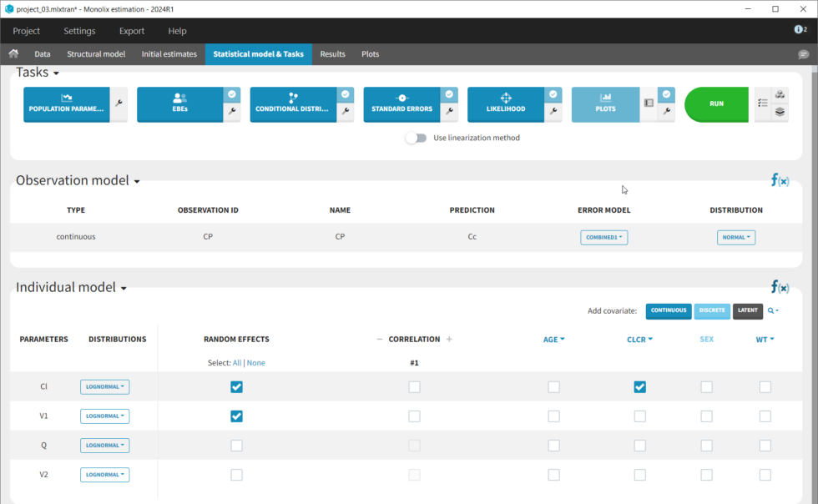
Task: Switch to the Results tab
Action: 332,54
